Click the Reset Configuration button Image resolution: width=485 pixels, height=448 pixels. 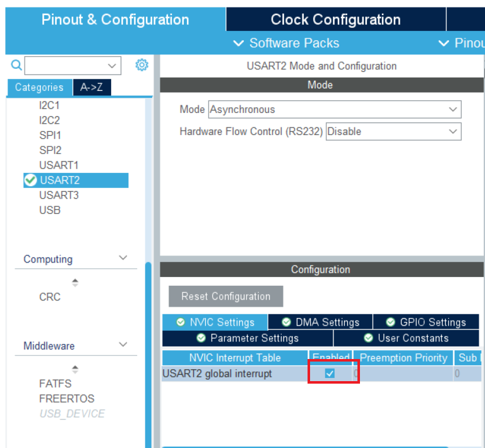[x=226, y=297]
